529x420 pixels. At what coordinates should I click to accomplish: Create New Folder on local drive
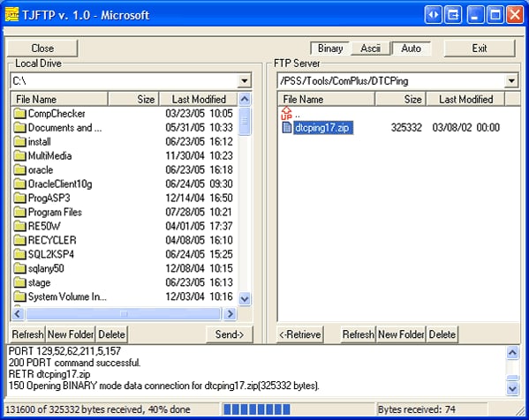[71, 334]
